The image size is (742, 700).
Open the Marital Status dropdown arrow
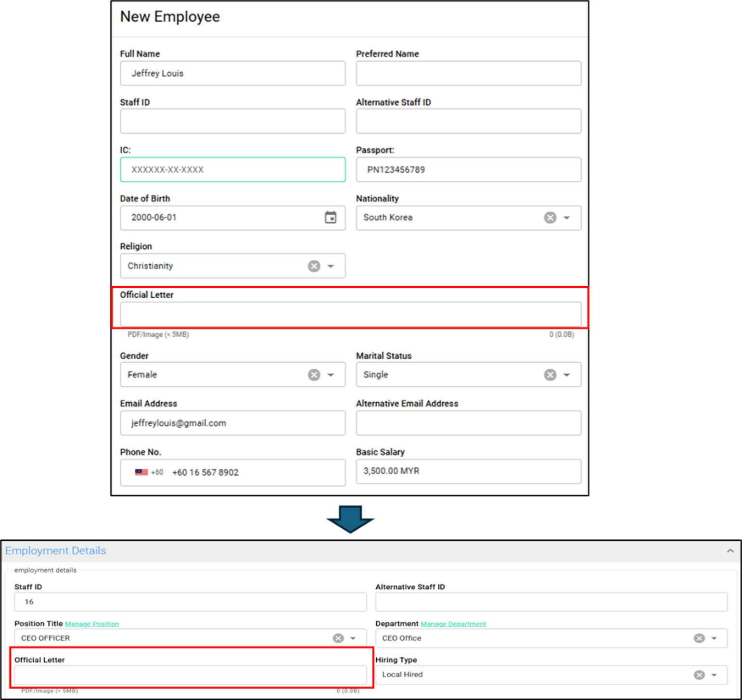coord(567,375)
